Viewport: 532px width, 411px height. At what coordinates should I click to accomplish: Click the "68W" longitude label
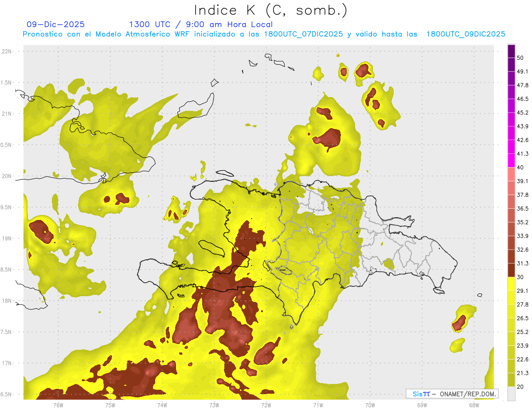coord(474,405)
